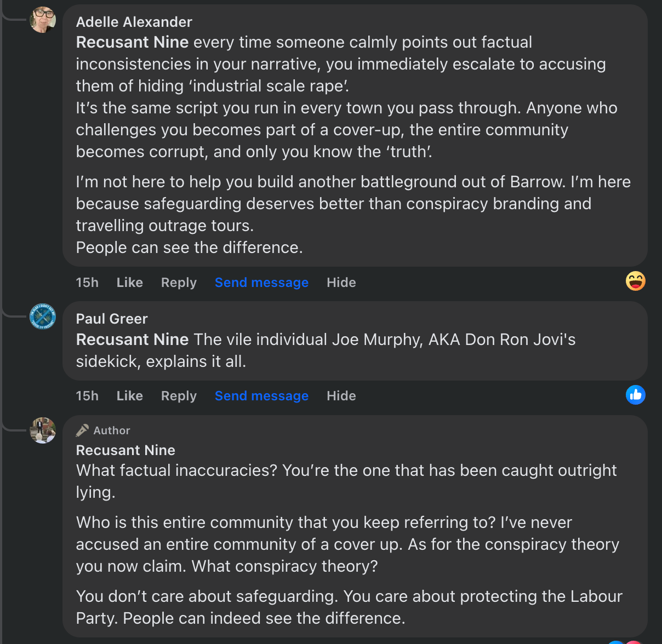Click the 15h timestamp on Paul's comment

(87, 396)
